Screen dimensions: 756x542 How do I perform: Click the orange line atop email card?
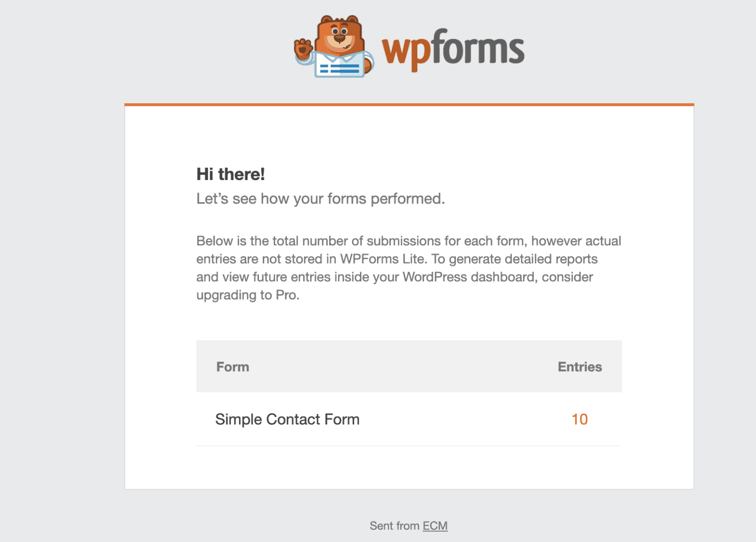point(409,105)
